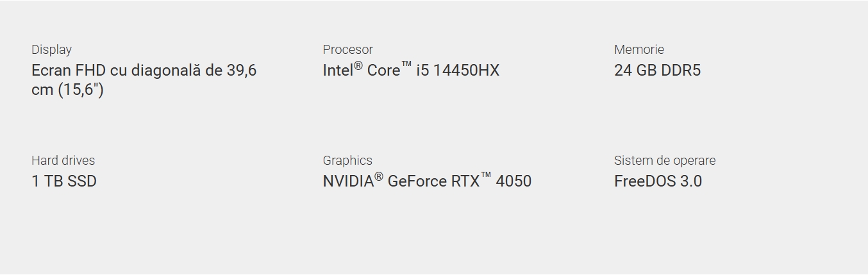Viewport: 868px width, 275px height.
Task: Click the Memorie specification label
Action: pos(638,49)
